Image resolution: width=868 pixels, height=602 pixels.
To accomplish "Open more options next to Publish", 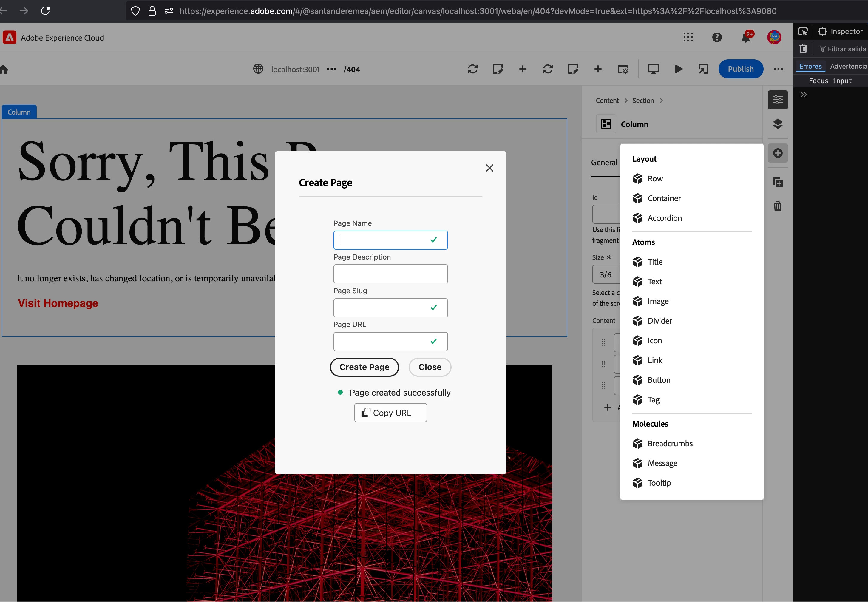I will point(778,69).
